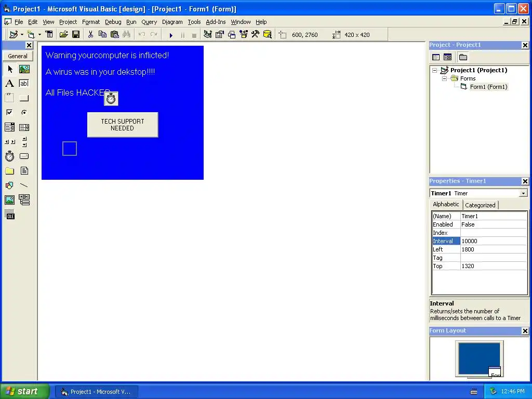Select the OptionButton control tool
This screenshot has width=532, height=399.
click(24, 112)
